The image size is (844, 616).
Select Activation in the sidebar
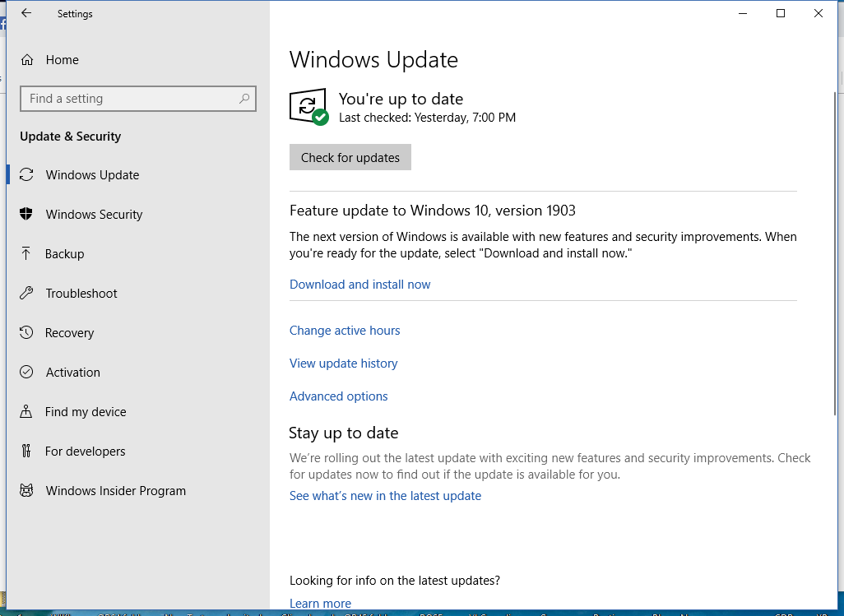(138, 372)
